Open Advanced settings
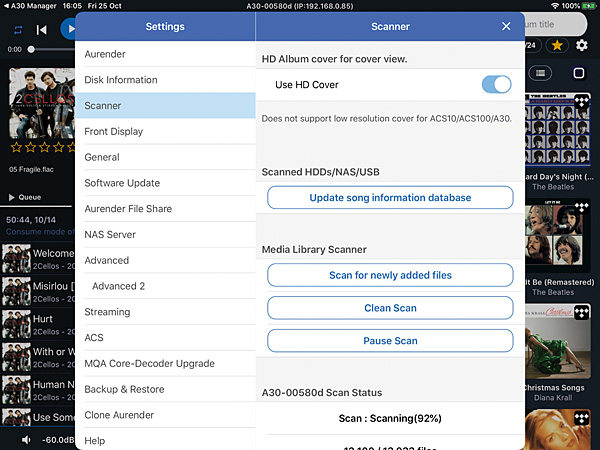Screen dimensions: 600x450 pos(165,260)
